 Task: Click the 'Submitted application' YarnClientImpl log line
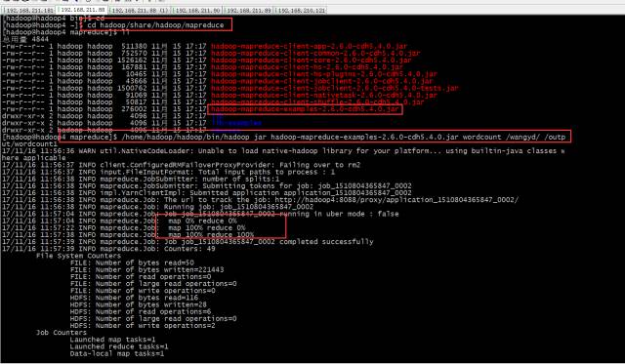(x=206, y=193)
